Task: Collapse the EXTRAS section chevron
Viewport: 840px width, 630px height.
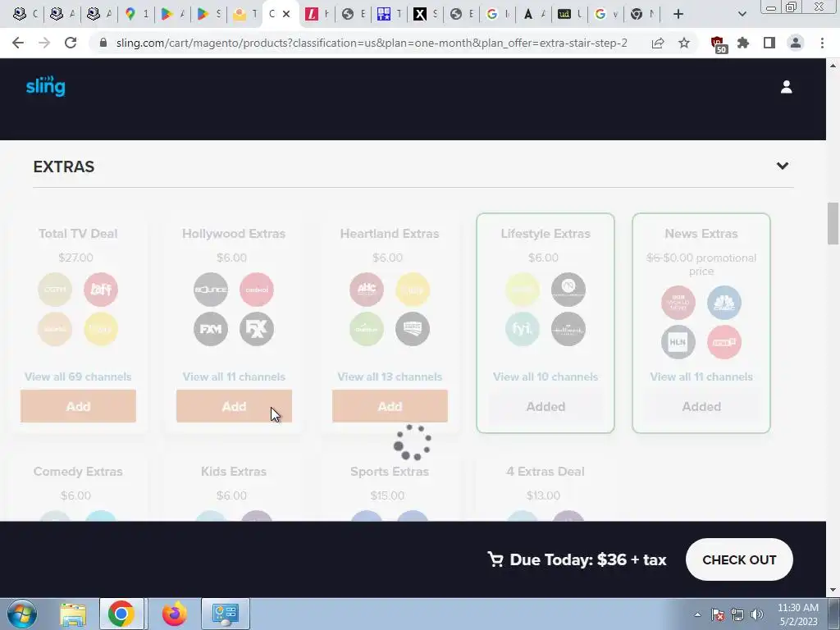Action: [x=782, y=166]
